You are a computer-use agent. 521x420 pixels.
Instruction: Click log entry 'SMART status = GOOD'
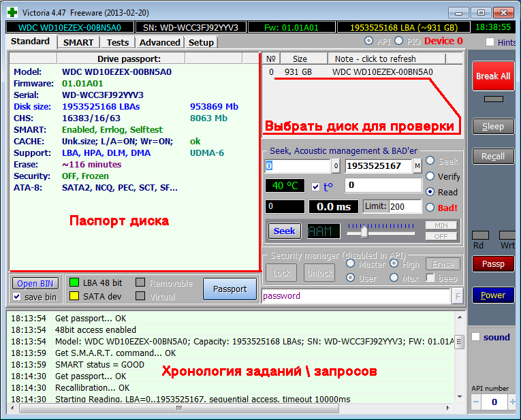click(x=99, y=365)
